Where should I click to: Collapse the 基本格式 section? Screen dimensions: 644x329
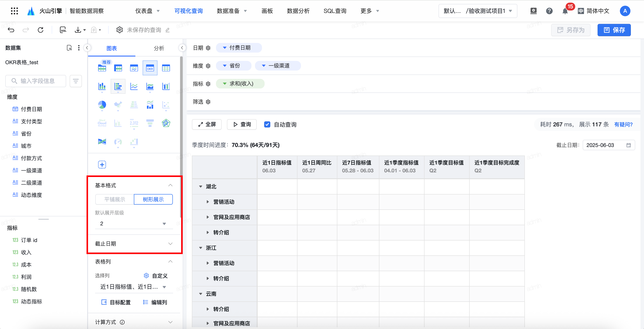coord(170,186)
